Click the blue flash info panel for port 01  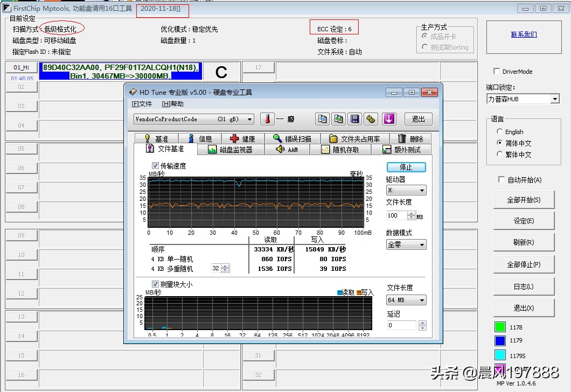121,71
